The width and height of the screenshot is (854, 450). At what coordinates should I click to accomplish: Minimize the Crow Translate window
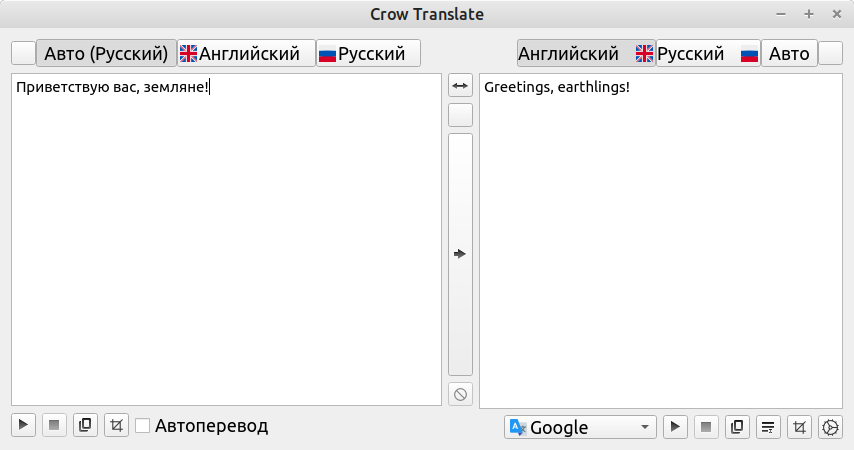pos(781,14)
